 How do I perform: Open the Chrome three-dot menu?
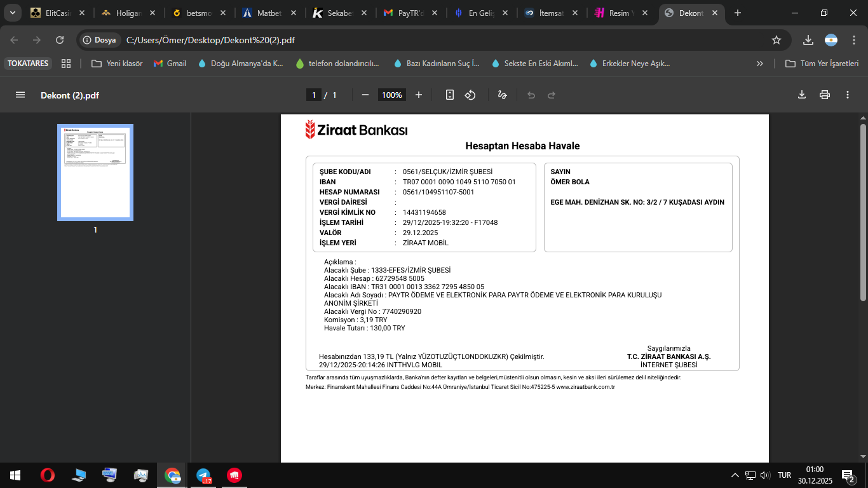(x=853, y=40)
